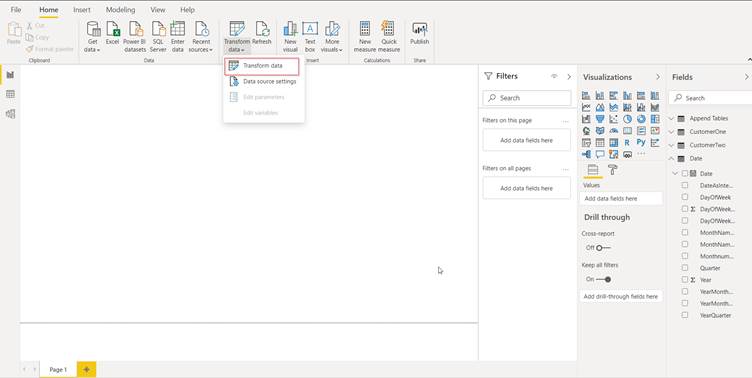The image size is (752, 378).
Task: Select the Page 1 tab
Action: coord(58,369)
